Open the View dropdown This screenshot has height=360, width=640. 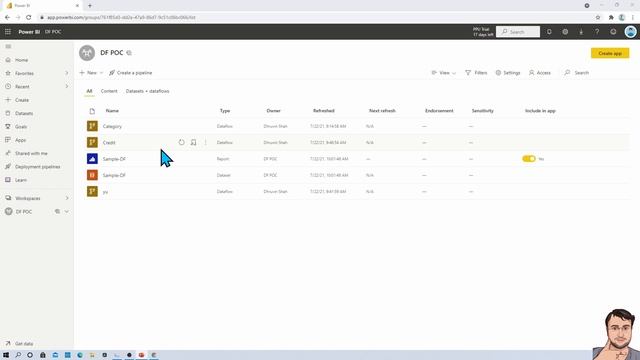(x=444, y=73)
